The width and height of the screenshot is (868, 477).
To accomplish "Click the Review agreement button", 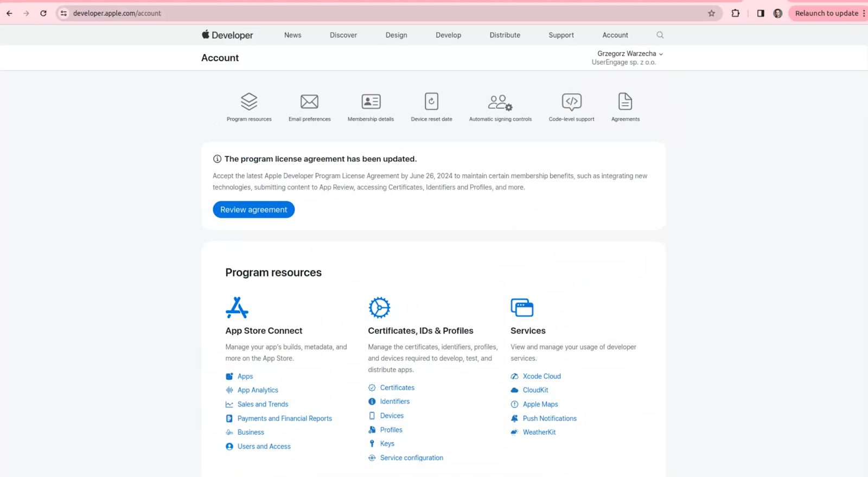I will pyautogui.click(x=253, y=209).
